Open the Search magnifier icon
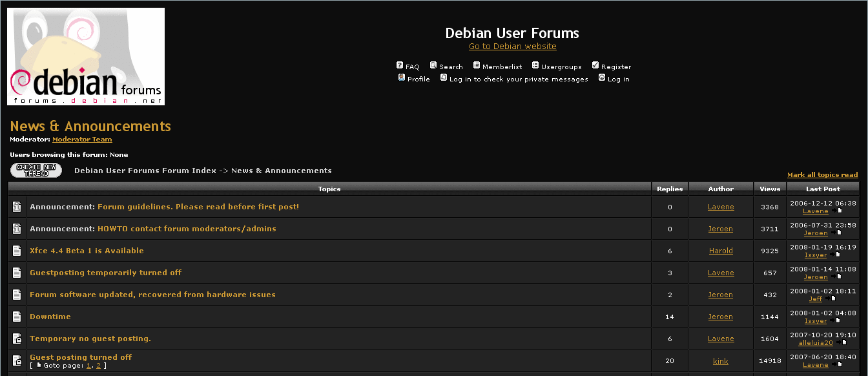Screen dimensions: 868x376 [x=435, y=65]
